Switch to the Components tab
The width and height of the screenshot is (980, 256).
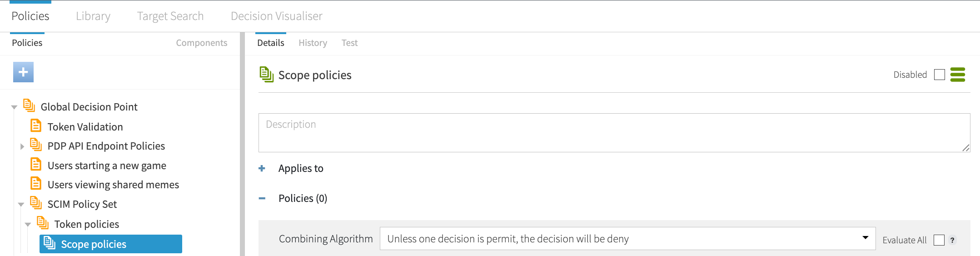pos(201,43)
